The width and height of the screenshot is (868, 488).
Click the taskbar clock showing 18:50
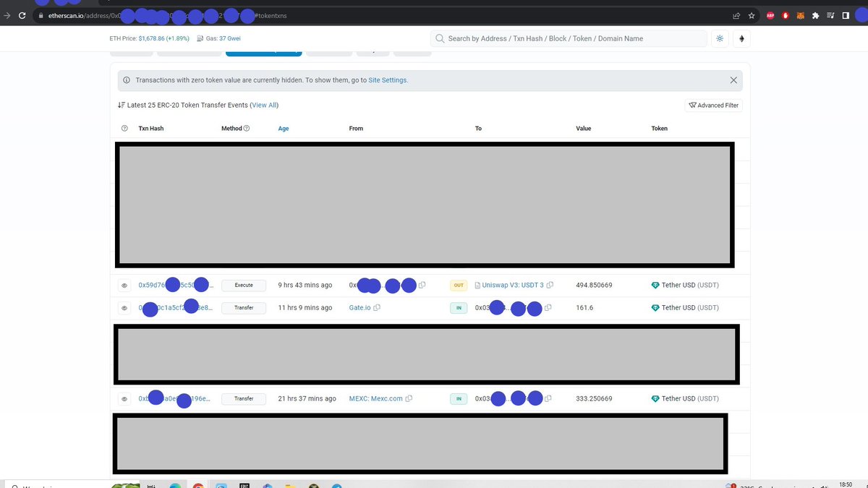tap(846, 484)
